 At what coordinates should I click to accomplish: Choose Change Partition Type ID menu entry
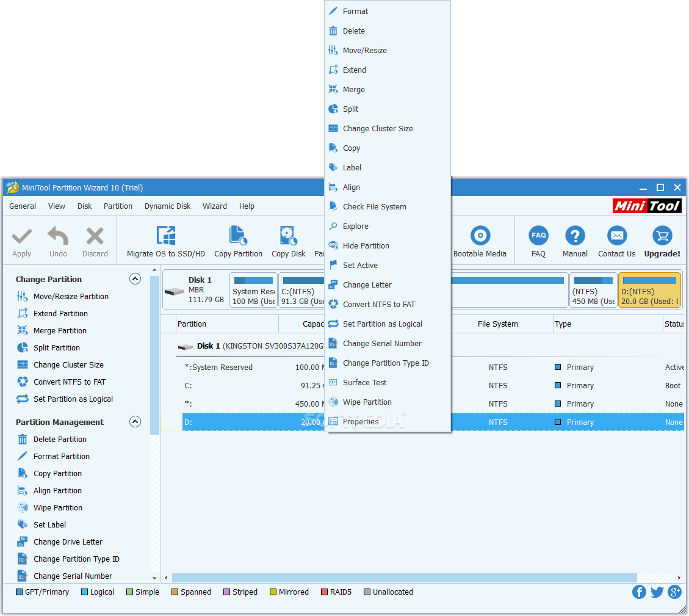pyautogui.click(x=388, y=363)
